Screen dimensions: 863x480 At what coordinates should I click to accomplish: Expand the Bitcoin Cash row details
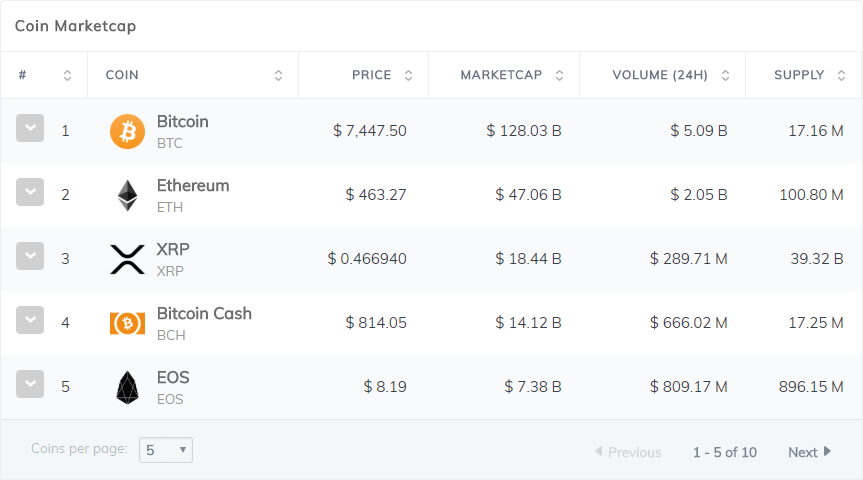coord(30,320)
